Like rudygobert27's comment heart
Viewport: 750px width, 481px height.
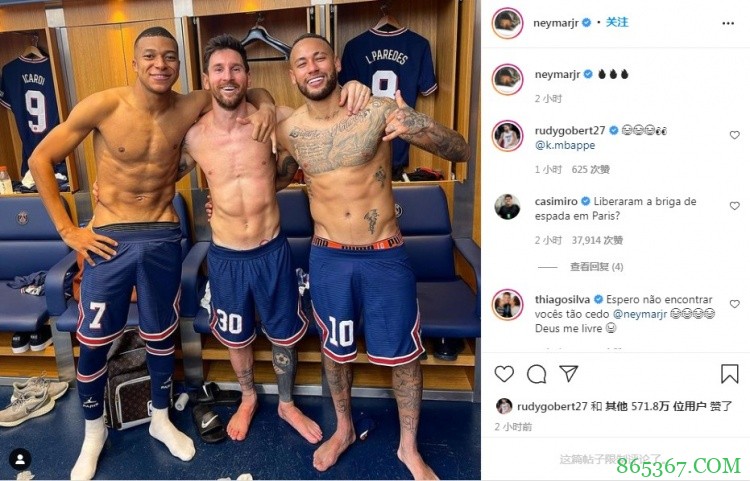coord(735,135)
